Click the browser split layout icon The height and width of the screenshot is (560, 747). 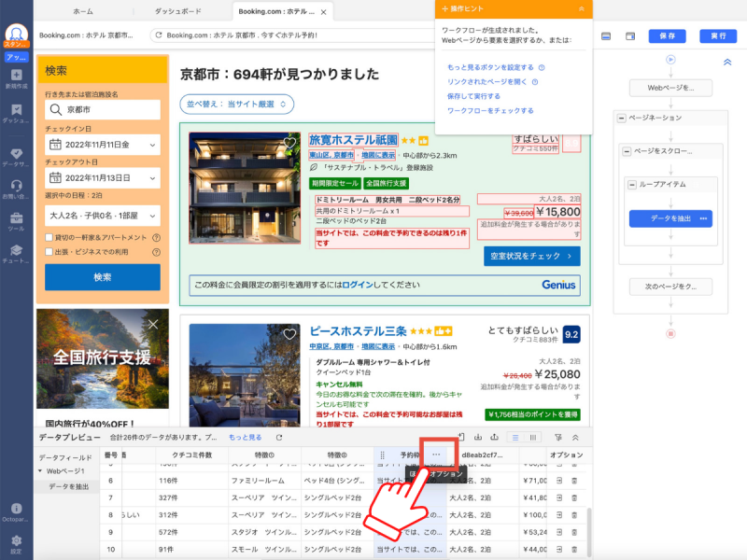click(x=606, y=36)
